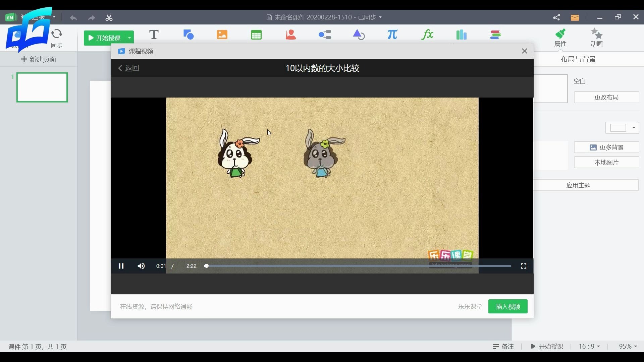Insert an image via picture icon

click(222, 35)
